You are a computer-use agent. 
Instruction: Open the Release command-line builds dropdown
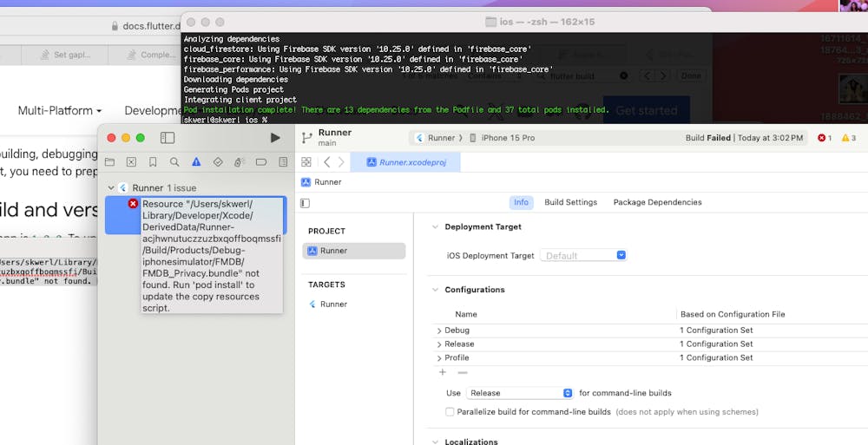coord(520,393)
